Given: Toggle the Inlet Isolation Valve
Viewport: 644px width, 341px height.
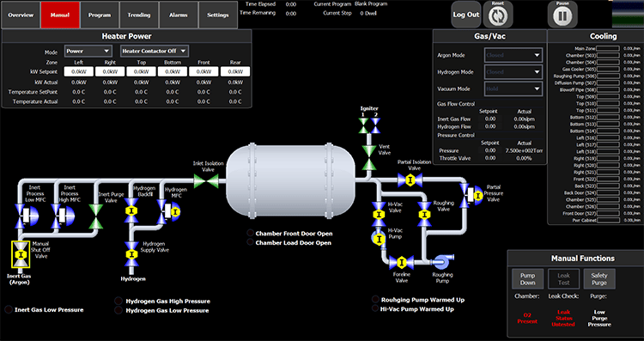Looking at the screenshot, I should point(206,180).
